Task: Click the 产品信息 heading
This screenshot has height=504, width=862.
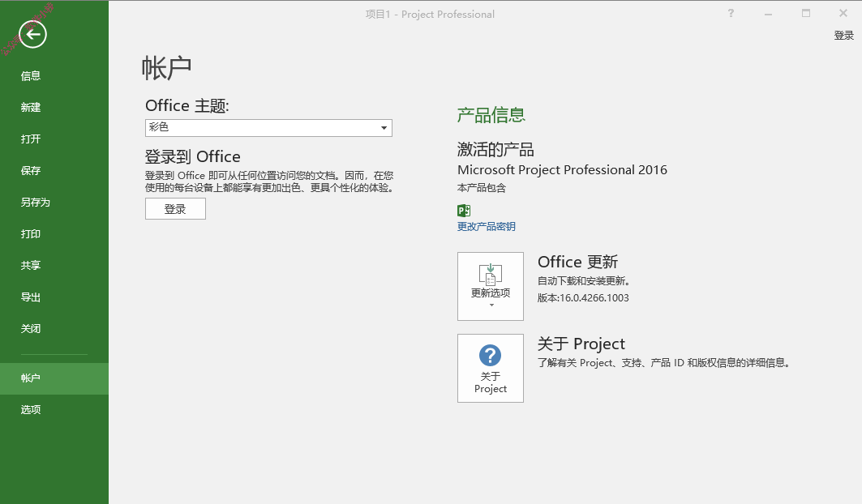Action: point(491,115)
